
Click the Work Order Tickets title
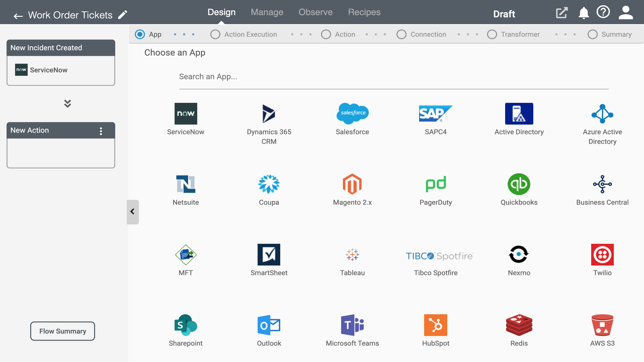(70, 15)
